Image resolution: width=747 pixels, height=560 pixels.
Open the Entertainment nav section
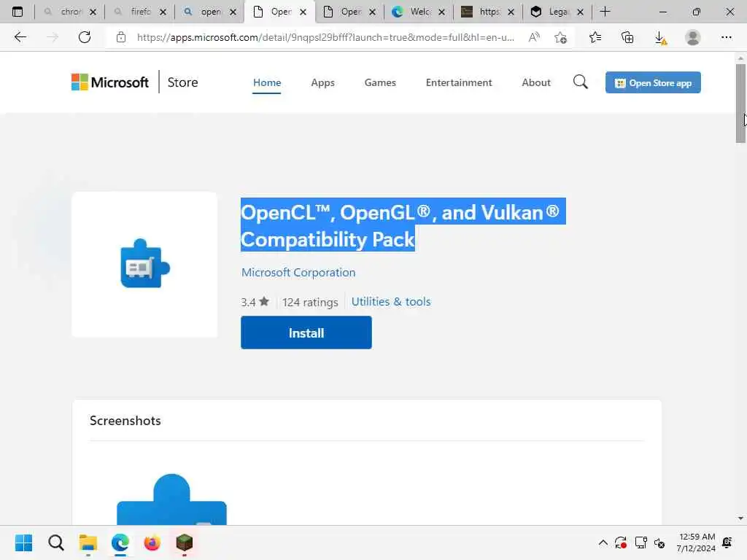pyautogui.click(x=459, y=82)
